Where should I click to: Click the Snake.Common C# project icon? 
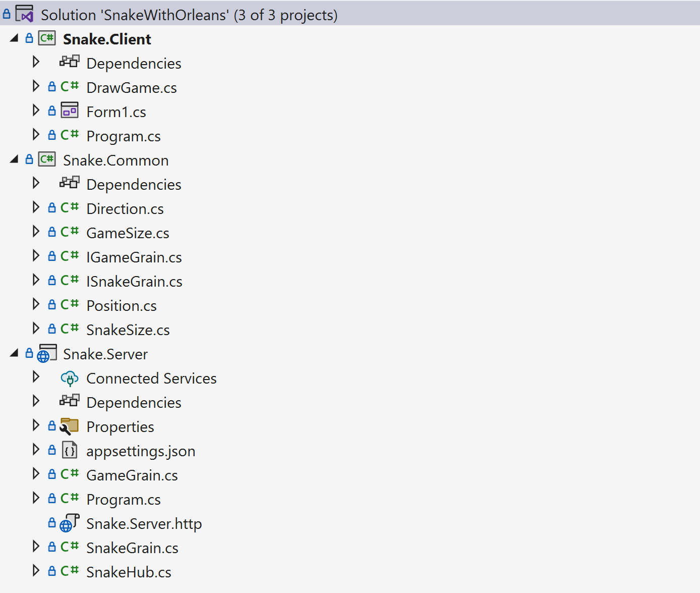[47, 159]
